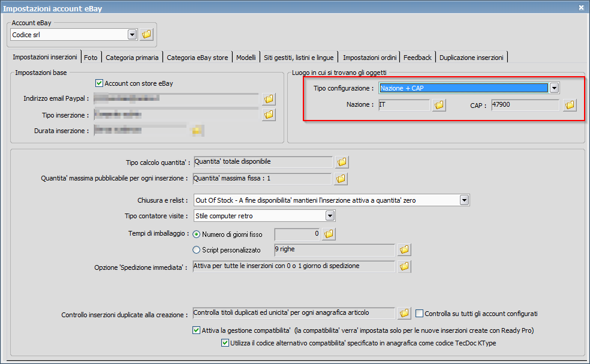Select Numero di giorni fisso radio button
This screenshot has width=590, height=364.
click(196, 234)
